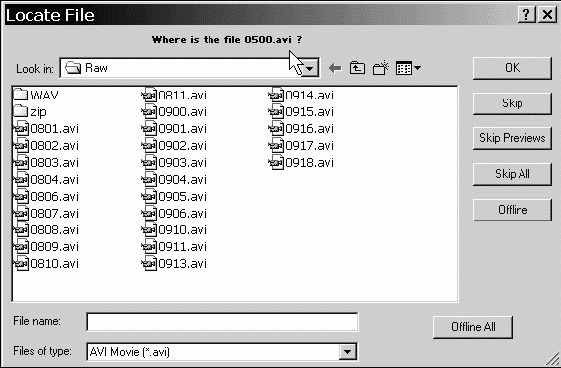Select the 0811.avi file icon

pyautogui.click(x=149, y=95)
